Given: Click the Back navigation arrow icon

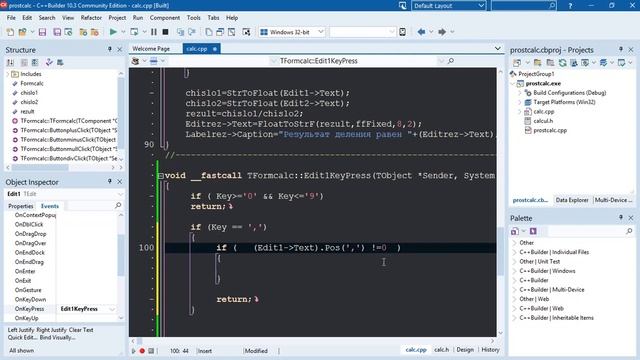Looking at the screenshot, I should 421,32.
